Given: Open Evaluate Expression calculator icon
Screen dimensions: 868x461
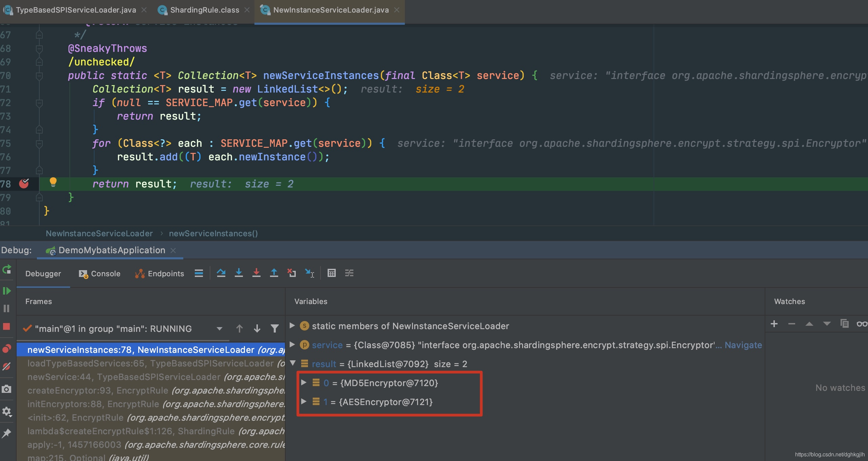Looking at the screenshot, I should (x=332, y=273).
